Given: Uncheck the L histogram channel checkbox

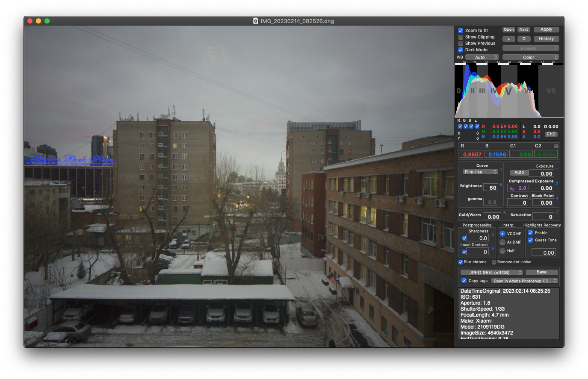Looking at the screenshot, I should pyautogui.click(x=477, y=126).
